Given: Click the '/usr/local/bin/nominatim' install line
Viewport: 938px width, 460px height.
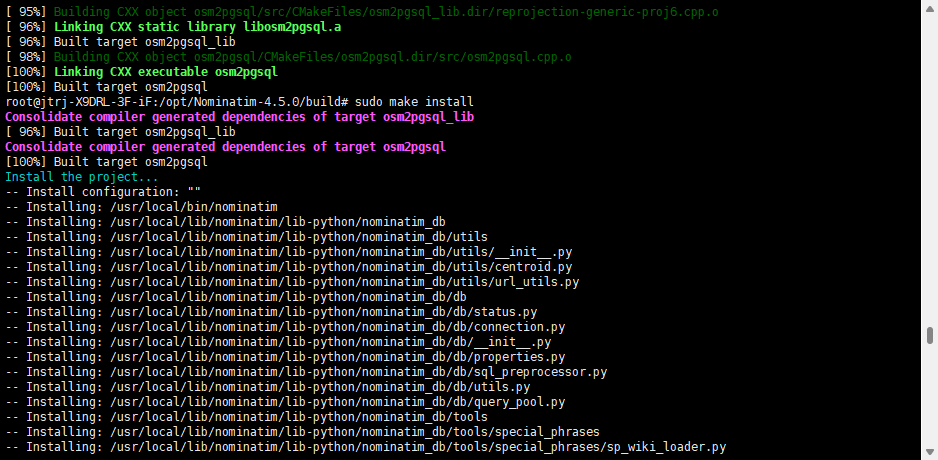Looking at the screenshot, I should click(x=142, y=207).
